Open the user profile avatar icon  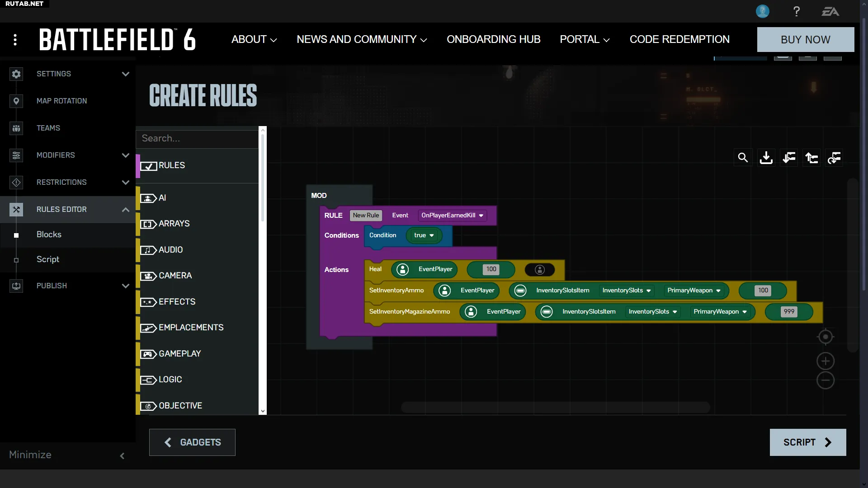(x=762, y=11)
